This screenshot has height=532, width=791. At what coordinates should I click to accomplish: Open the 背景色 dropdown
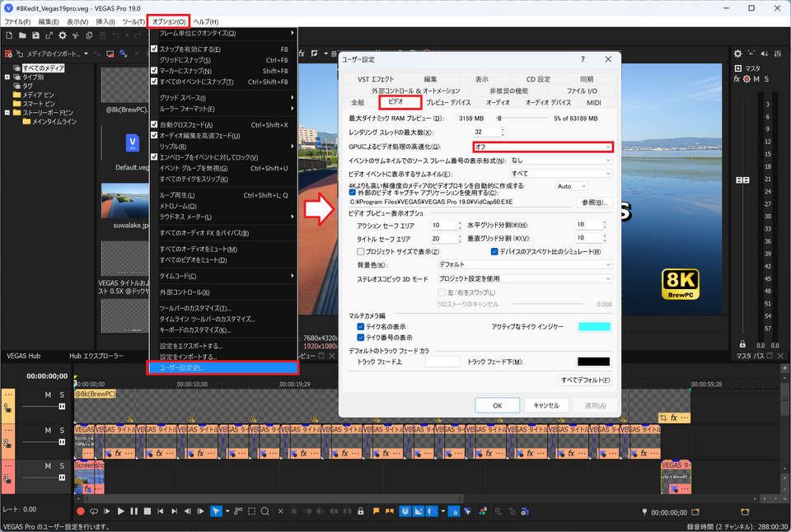(x=525, y=264)
